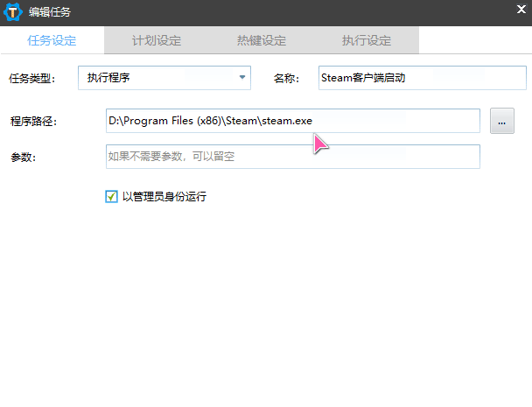Screen dimensions: 532x407
Task: Uncheck the 以管理员身份运行 checkbox
Action: (111, 197)
